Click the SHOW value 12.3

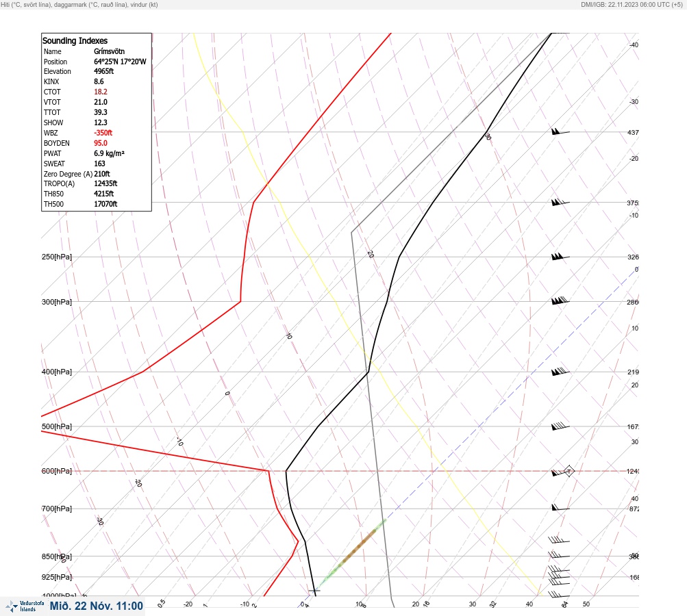click(x=100, y=123)
